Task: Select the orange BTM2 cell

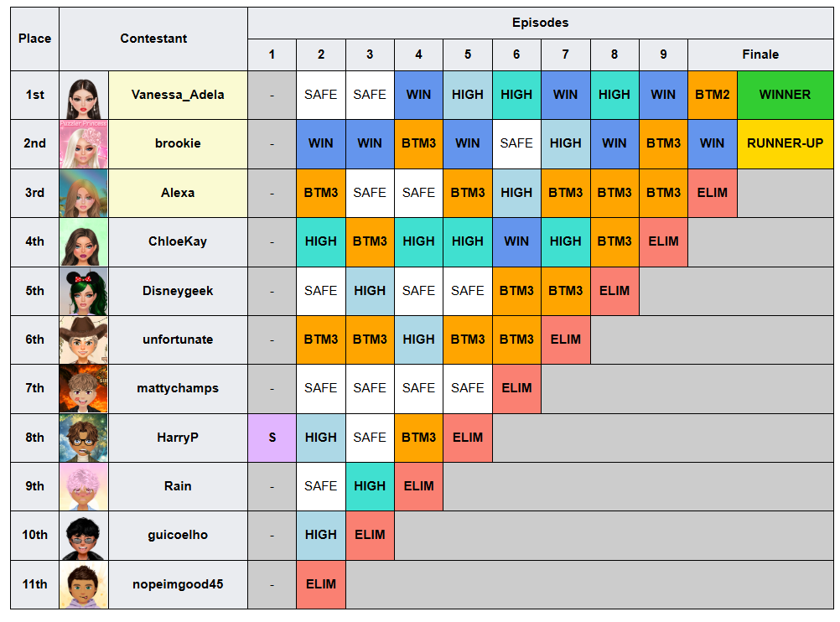Action: (x=713, y=95)
